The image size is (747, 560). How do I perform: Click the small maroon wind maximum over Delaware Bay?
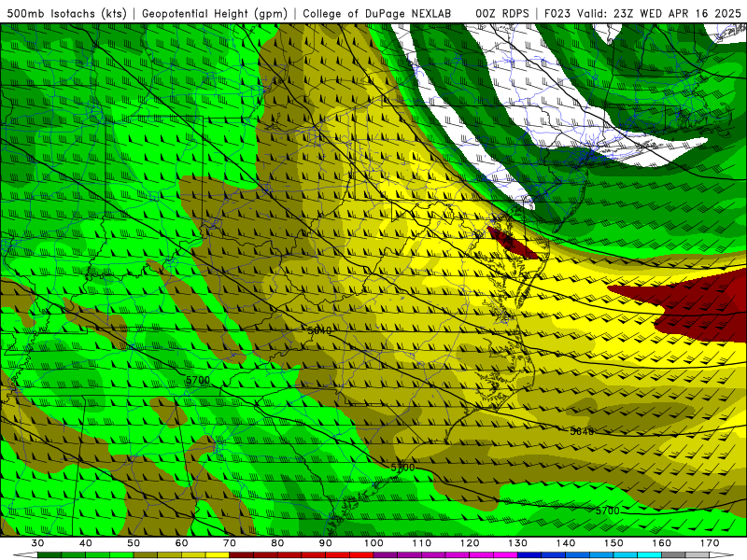(512, 243)
